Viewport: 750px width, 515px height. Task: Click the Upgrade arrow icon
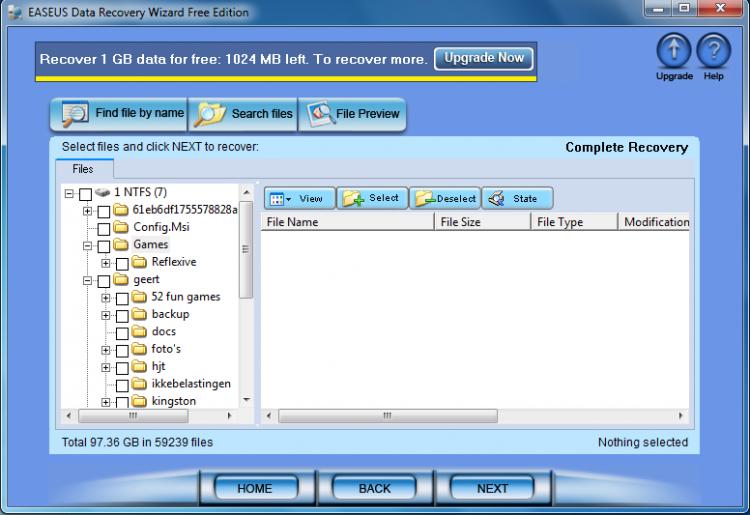point(675,52)
